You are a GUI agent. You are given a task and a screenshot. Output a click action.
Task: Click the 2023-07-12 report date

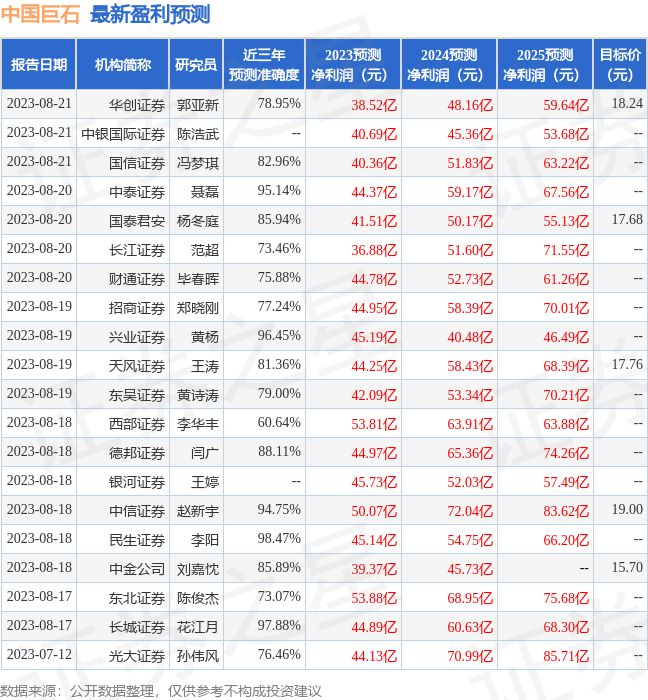(x=39, y=654)
